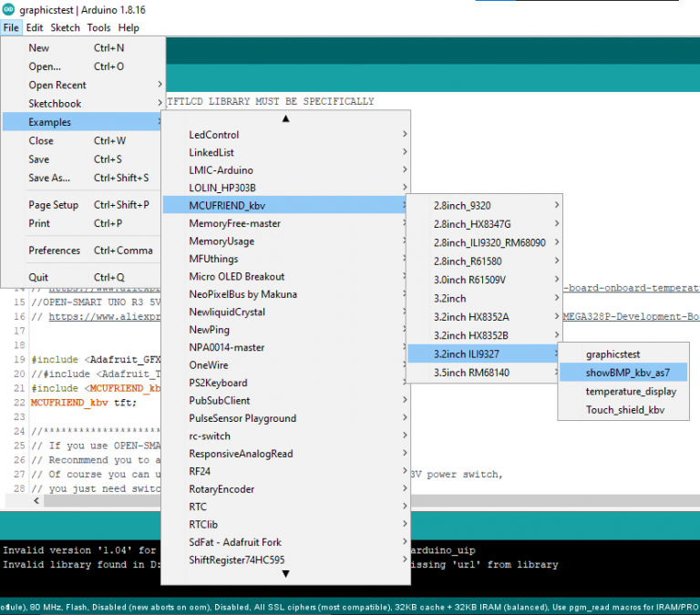Open the Tools menu
The width and height of the screenshot is (700, 615).
click(x=98, y=28)
